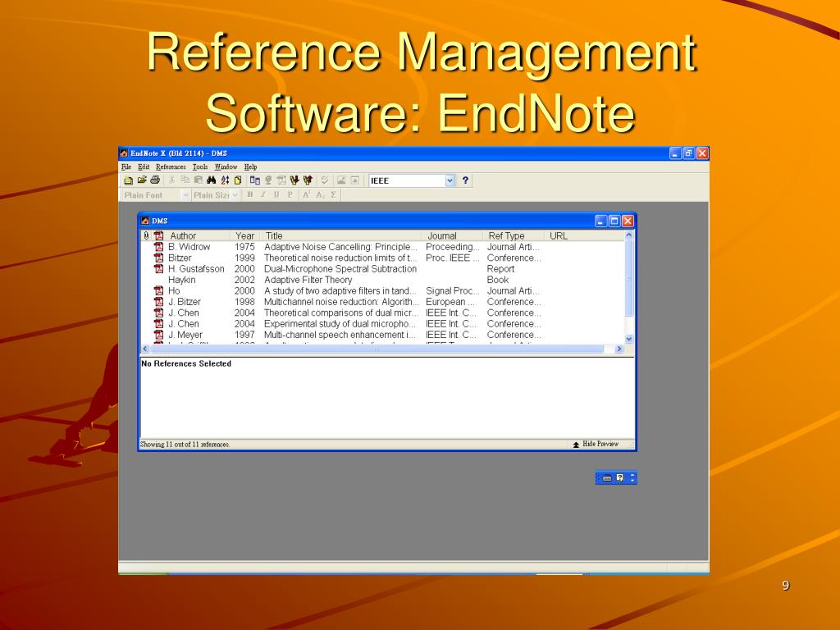The height and width of the screenshot is (630, 840).
Task: Open the Window menu
Action: tap(226, 167)
